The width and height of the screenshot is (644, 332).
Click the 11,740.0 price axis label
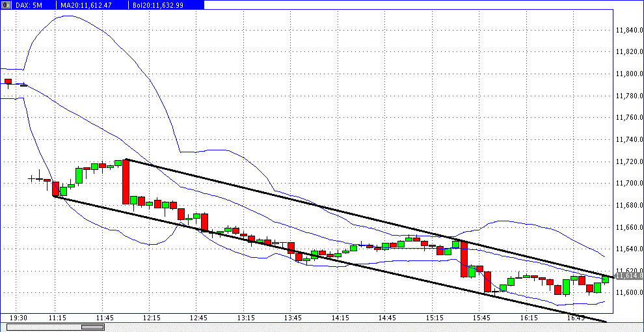[629, 140]
